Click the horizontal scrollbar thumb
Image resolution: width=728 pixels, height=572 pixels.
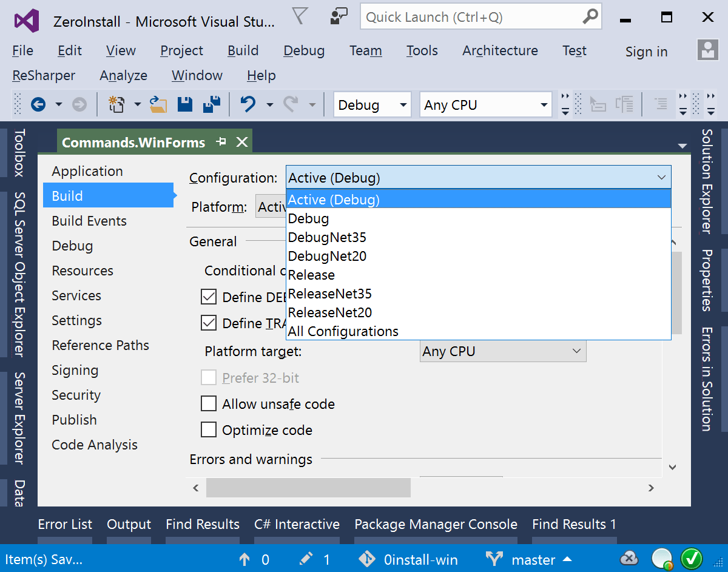click(x=308, y=488)
